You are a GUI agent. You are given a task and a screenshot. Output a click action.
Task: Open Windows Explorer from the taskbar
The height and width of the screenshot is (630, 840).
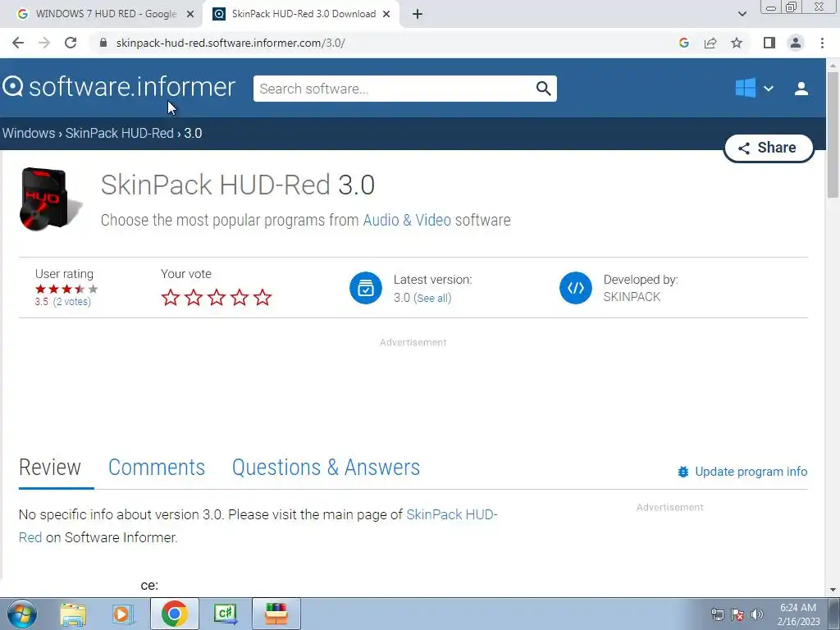pos(73,614)
